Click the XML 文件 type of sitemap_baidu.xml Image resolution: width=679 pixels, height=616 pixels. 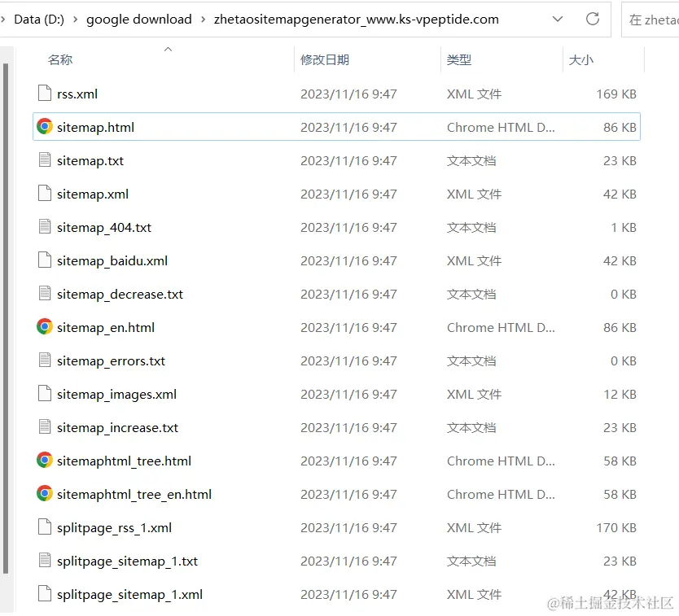pos(474,260)
